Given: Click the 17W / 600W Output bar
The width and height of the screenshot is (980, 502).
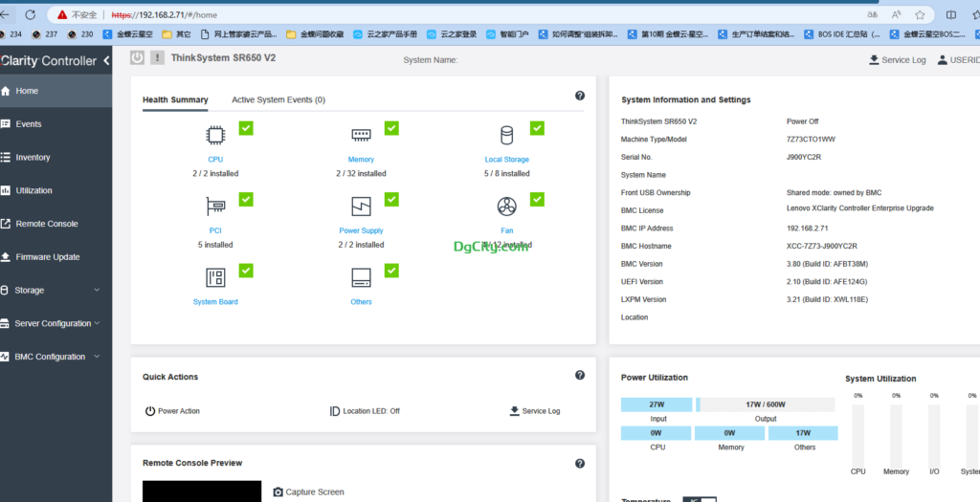Looking at the screenshot, I should (765, 404).
